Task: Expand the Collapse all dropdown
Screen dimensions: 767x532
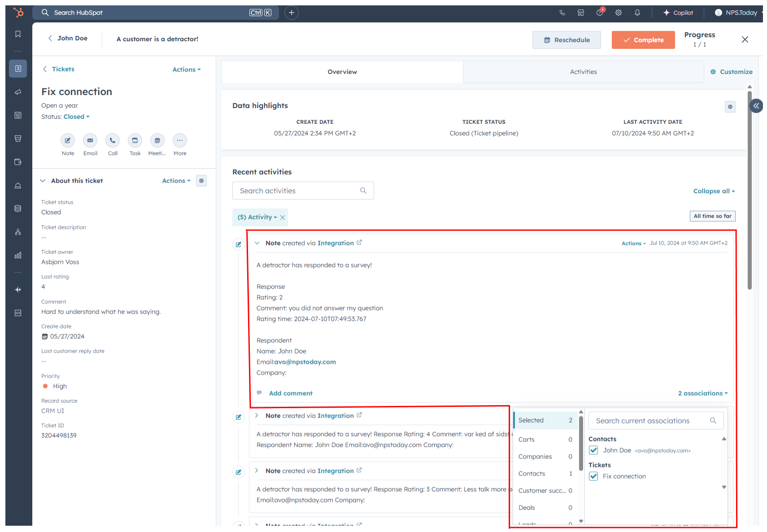Action: (x=714, y=191)
